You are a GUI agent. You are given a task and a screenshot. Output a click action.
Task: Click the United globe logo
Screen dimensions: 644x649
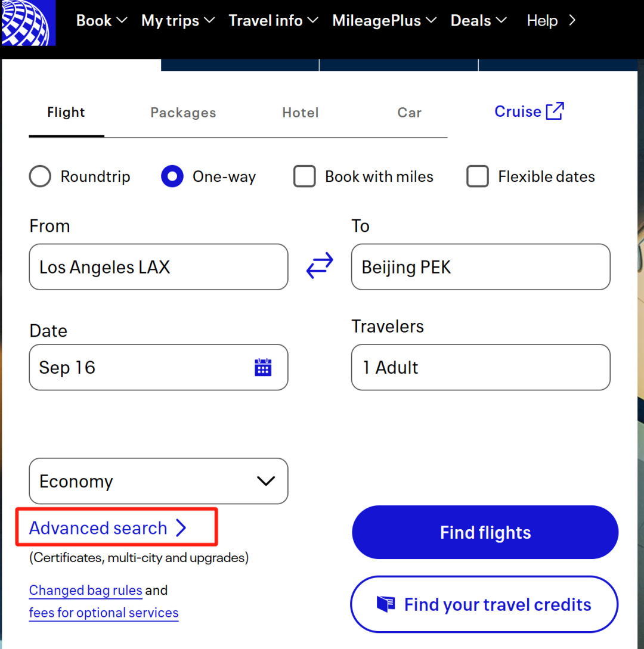point(27,23)
